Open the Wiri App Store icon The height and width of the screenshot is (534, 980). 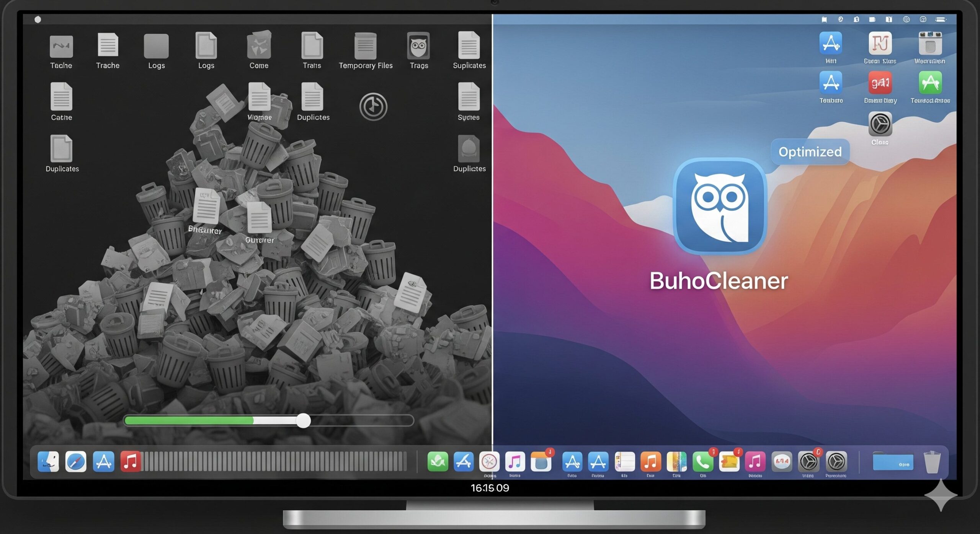(x=831, y=43)
